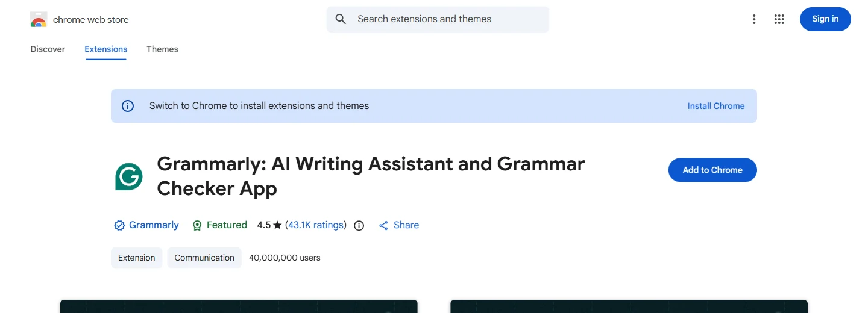Open the left screenshot preview thumbnail
This screenshot has height=313, width=868.
(239, 306)
